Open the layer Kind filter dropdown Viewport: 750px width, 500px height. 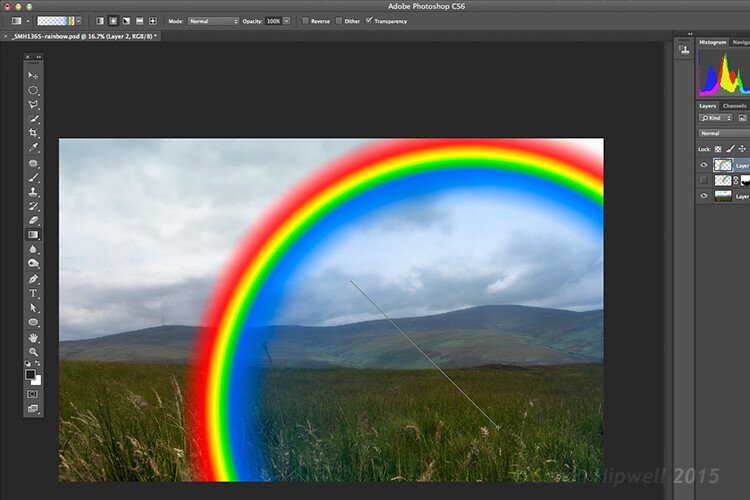coord(715,118)
